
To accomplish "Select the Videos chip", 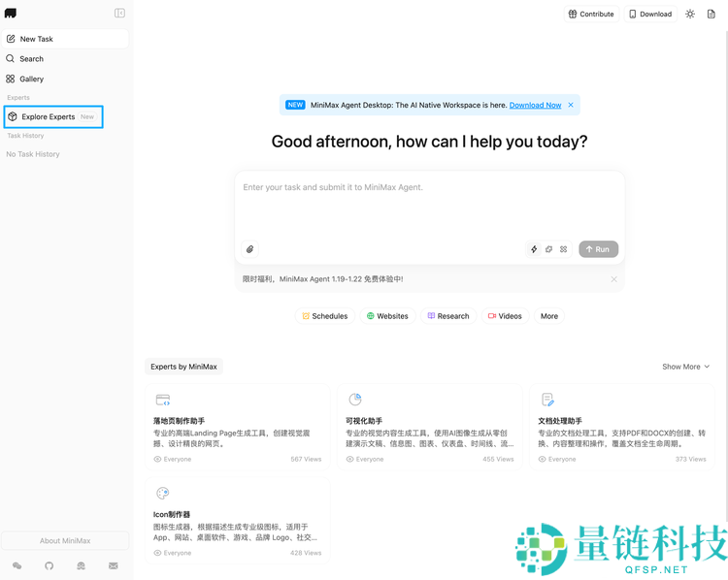I will point(505,316).
